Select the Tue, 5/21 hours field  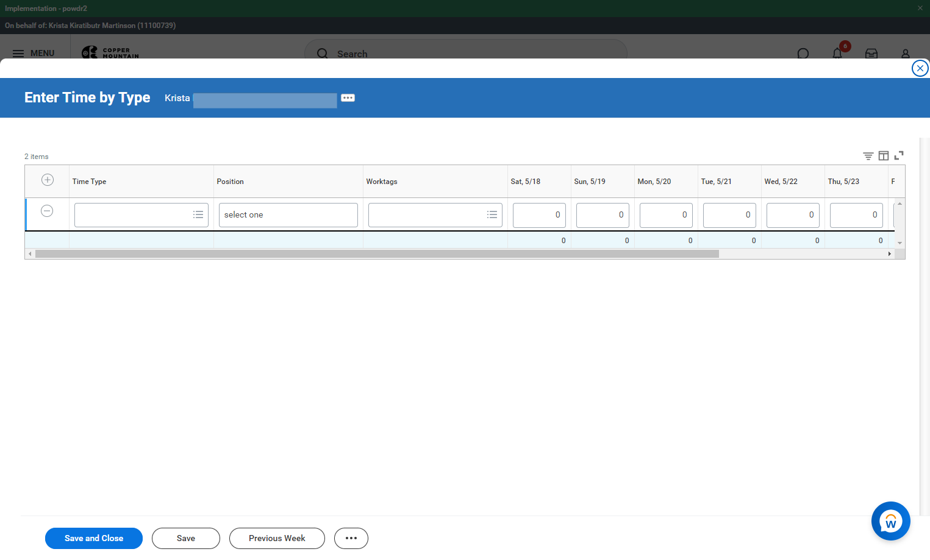pos(729,215)
